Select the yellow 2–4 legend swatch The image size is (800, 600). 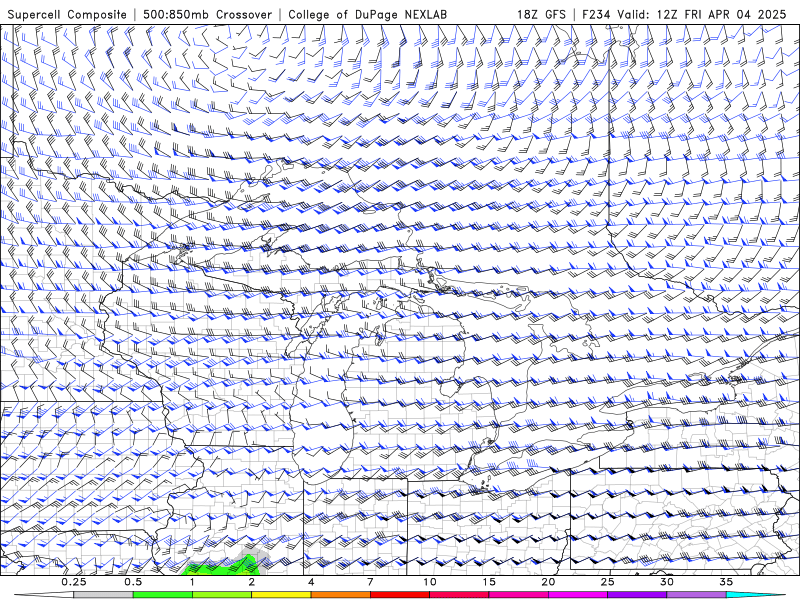[x=281, y=595]
